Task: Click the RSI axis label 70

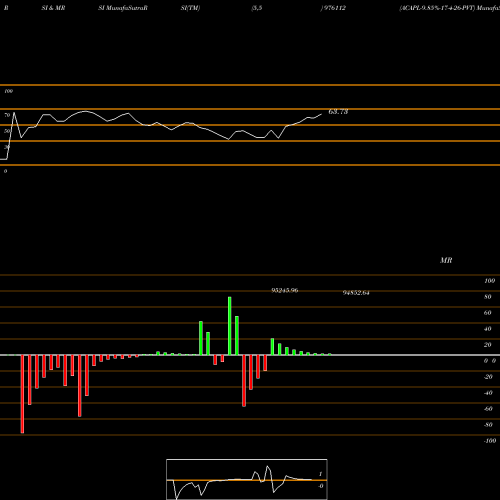Action: point(7,115)
